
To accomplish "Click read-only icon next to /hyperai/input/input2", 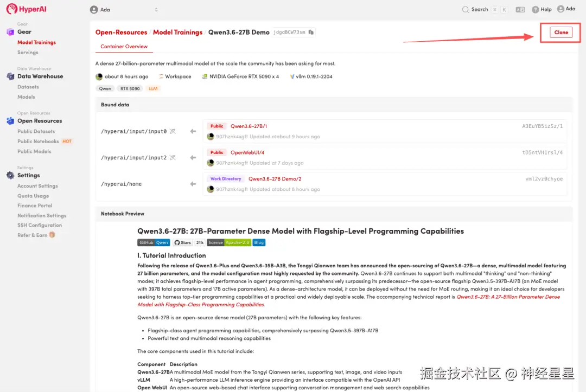I will 173,158.
